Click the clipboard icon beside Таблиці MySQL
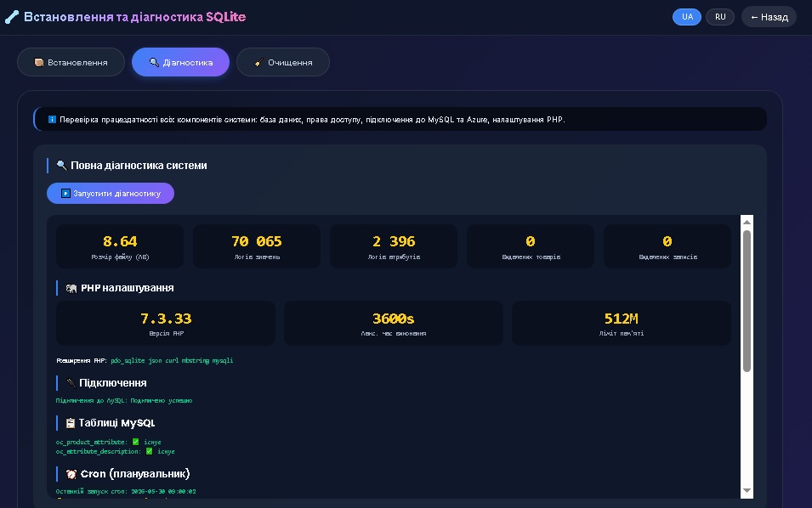812x508 pixels. (x=71, y=423)
